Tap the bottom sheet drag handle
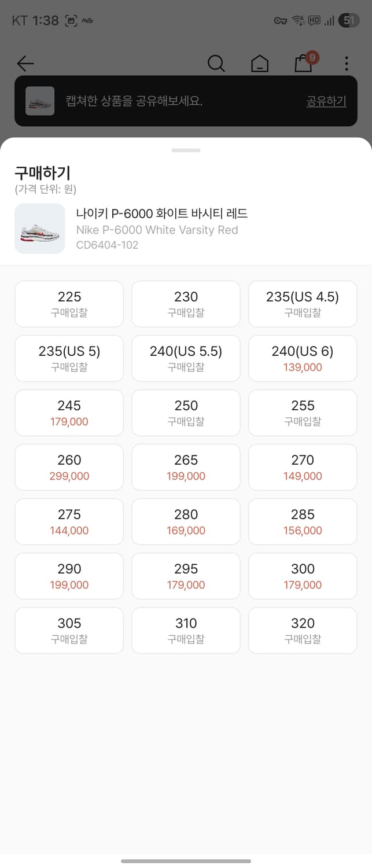The height and width of the screenshot is (868, 372). tap(186, 150)
